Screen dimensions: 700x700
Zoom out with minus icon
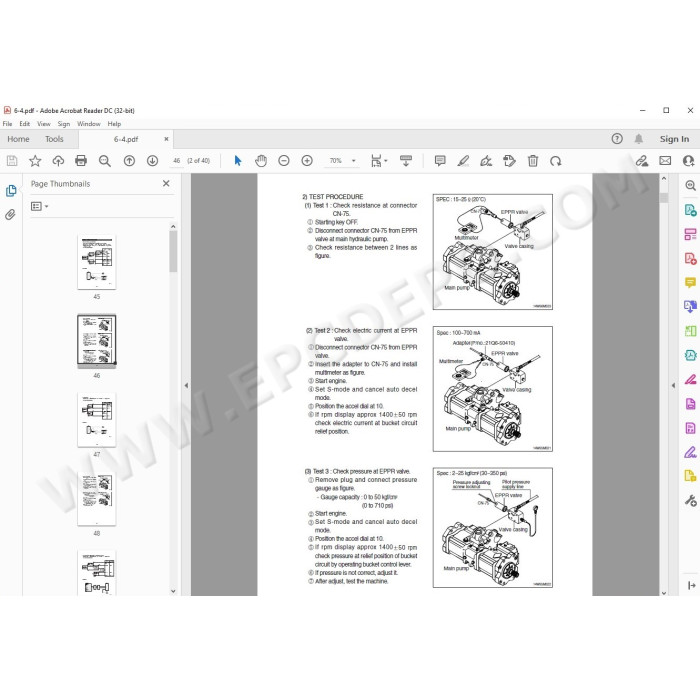click(283, 161)
